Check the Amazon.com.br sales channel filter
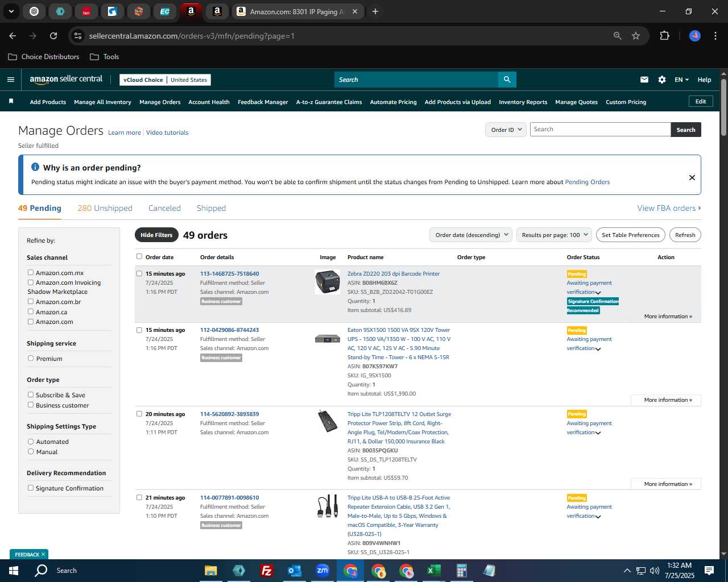The height and width of the screenshot is (582, 728). coord(31,302)
